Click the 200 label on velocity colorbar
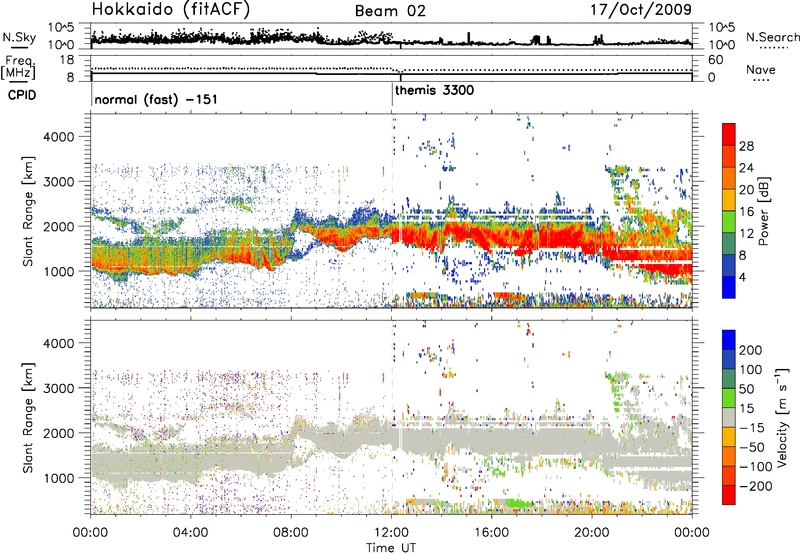The width and height of the screenshot is (800, 554). (x=751, y=350)
